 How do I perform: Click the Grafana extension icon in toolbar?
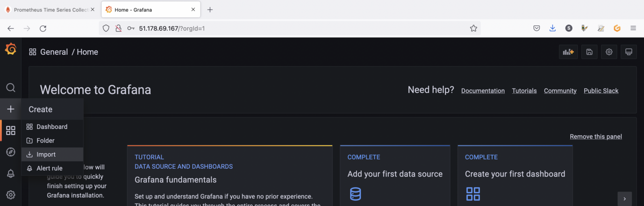pyautogui.click(x=617, y=29)
